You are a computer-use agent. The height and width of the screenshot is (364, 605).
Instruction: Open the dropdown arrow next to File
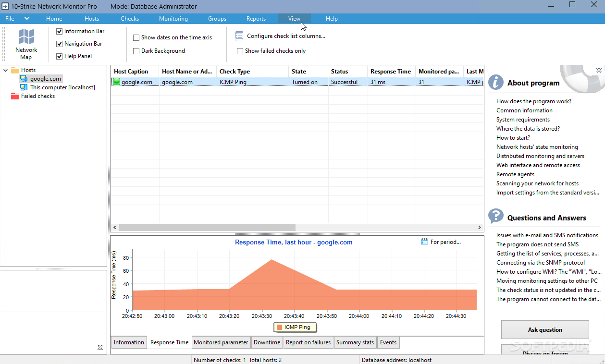27,19
